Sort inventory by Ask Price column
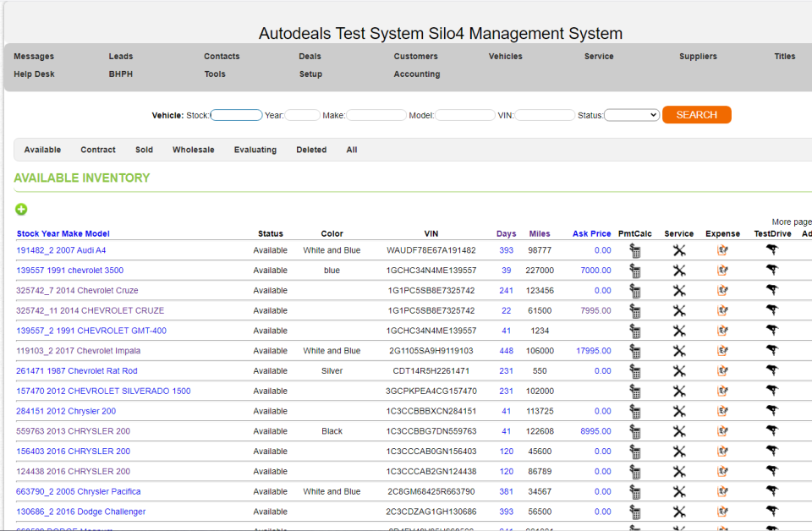Viewport: 812px width, 531px height. 591,234
